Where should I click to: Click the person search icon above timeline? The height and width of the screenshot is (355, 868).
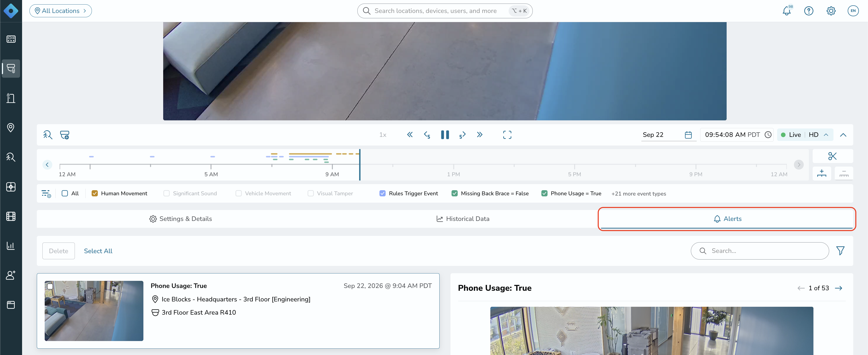click(x=47, y=135)
